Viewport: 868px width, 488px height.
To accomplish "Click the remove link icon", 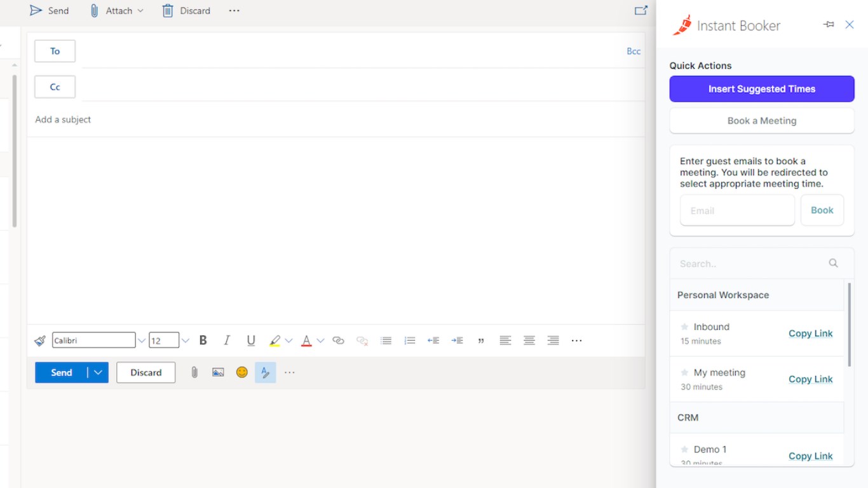I will [362, 341].
